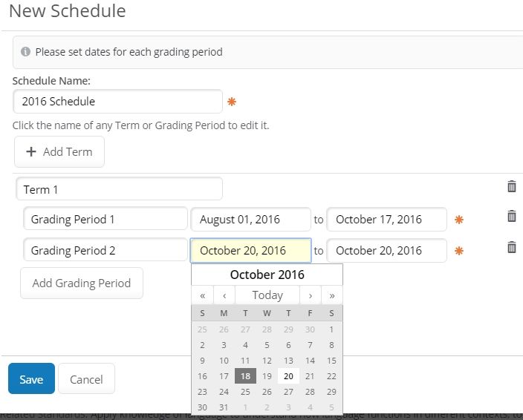Cancel the new schedule

86,379
